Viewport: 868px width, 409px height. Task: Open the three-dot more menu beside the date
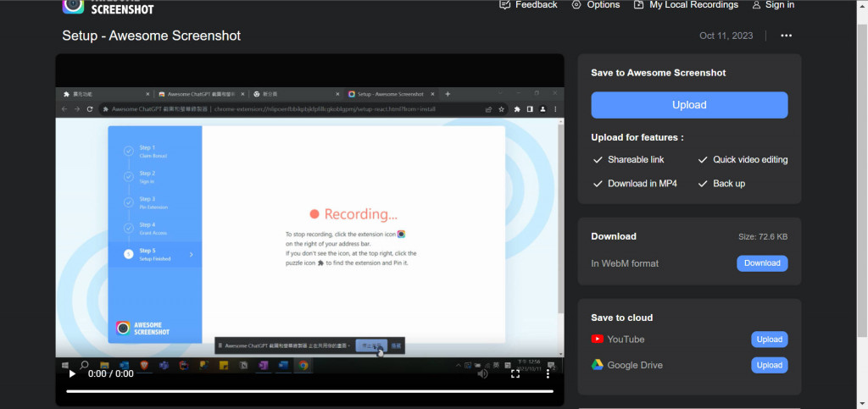(786, 36)
